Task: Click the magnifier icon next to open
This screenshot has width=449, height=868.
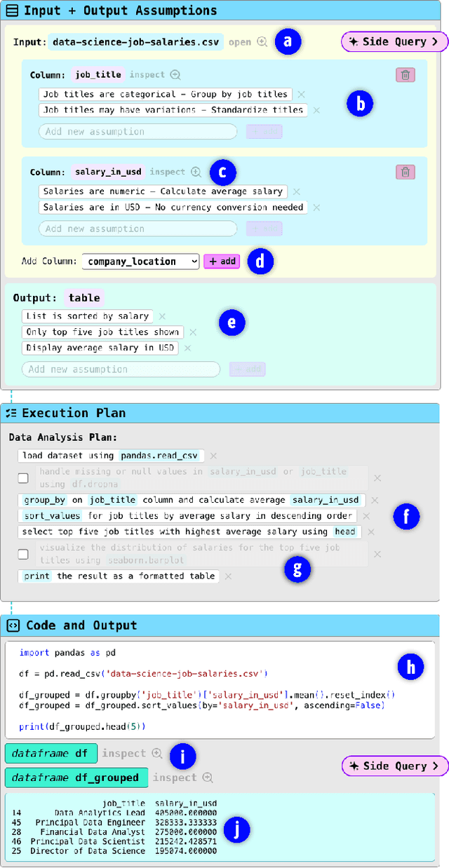Action: point(262,42)
